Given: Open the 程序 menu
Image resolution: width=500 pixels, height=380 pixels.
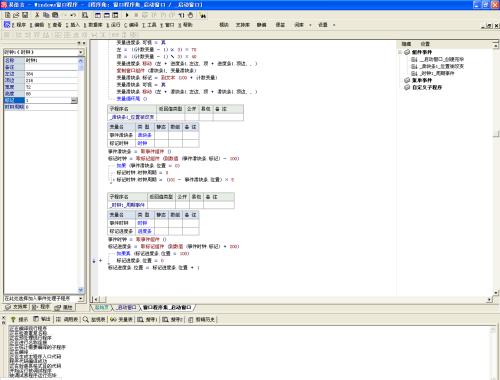Looking at the screenshot, I should 19,25.
